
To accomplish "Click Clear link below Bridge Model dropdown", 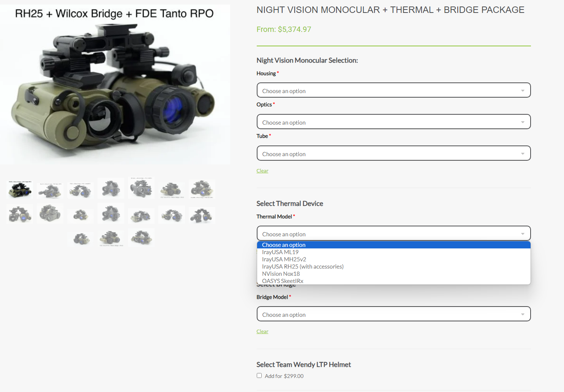I will click(x=262, y=332).
